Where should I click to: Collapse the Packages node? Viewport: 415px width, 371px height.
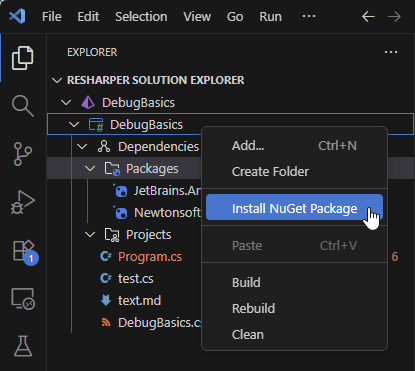pyautogui.click(x=90, y=169)
